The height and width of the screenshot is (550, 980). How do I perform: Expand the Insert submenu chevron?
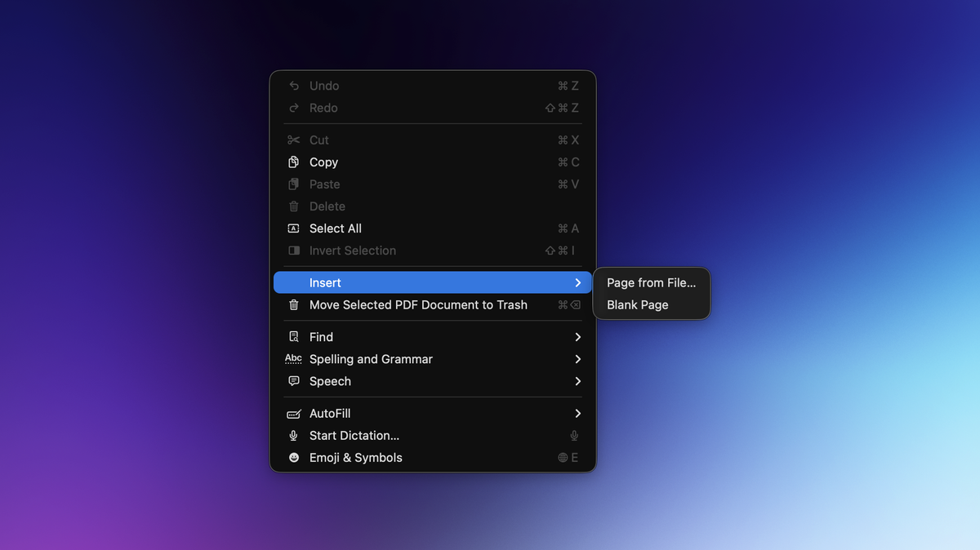point(577,283)
